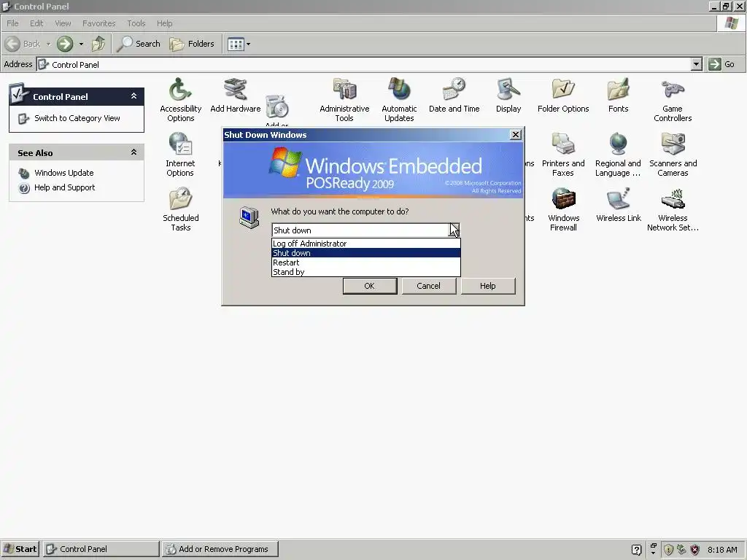Open the View menu
The width and height of the screenshot is (747, 560).
(x=63, y=23)
